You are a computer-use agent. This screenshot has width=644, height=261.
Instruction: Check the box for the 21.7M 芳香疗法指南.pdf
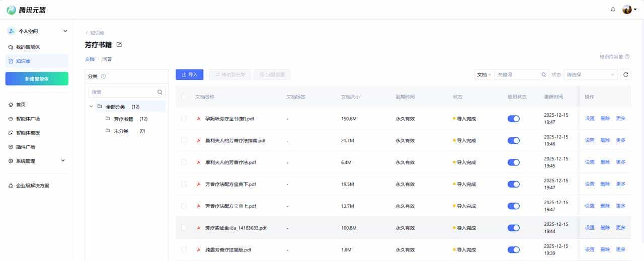184,140
